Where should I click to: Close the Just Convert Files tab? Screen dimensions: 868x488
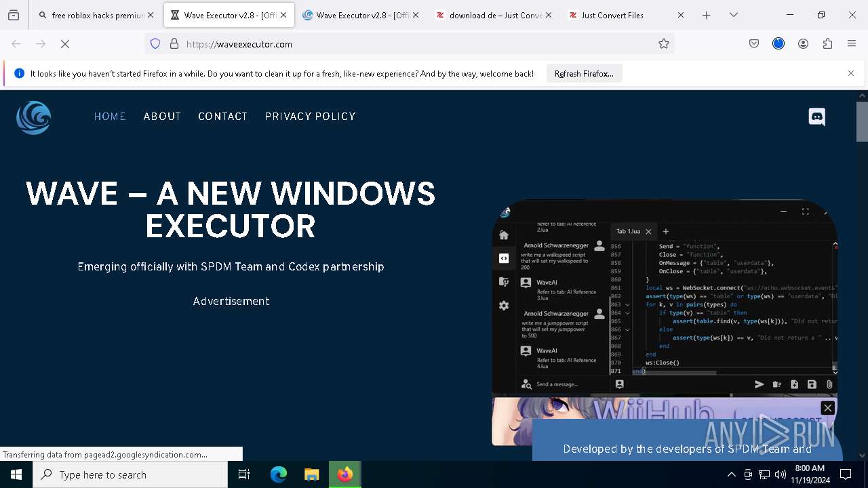click(x=681, y=15)
